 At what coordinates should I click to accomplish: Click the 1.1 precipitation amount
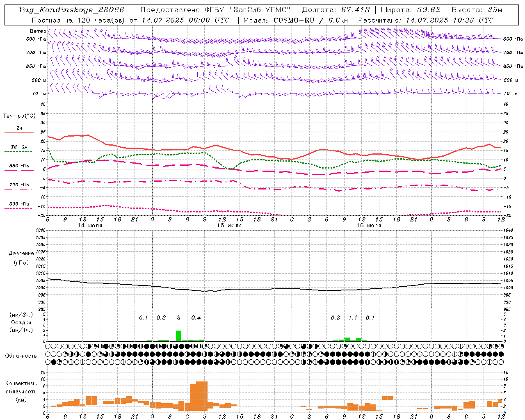[353, 317]
